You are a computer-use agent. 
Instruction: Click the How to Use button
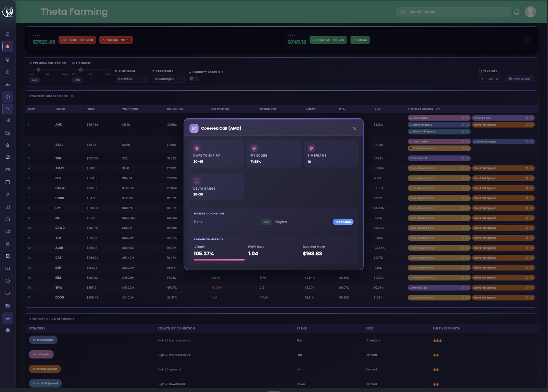519,79
